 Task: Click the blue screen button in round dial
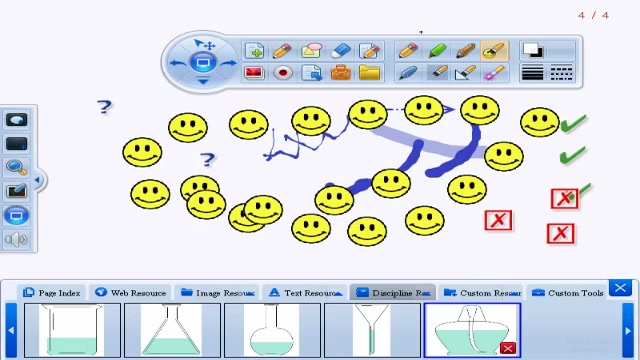click(x=203, y=63)
